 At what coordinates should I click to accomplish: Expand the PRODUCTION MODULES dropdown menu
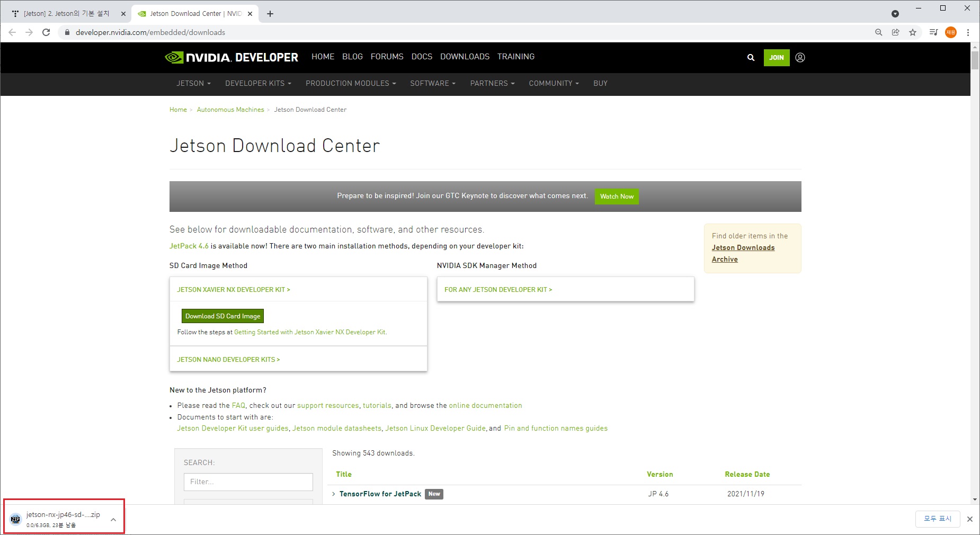coord(351,84)
